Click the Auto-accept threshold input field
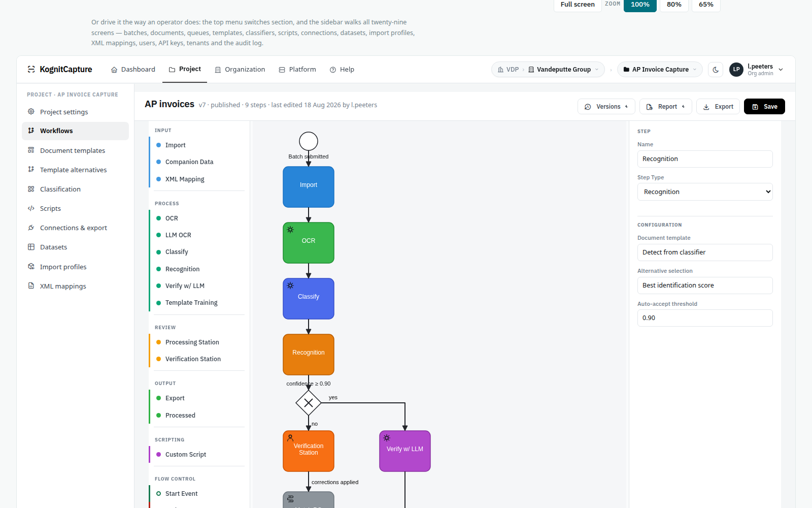Image resolution: width=812 pixels, height=508 pixels. click(705, 318)
